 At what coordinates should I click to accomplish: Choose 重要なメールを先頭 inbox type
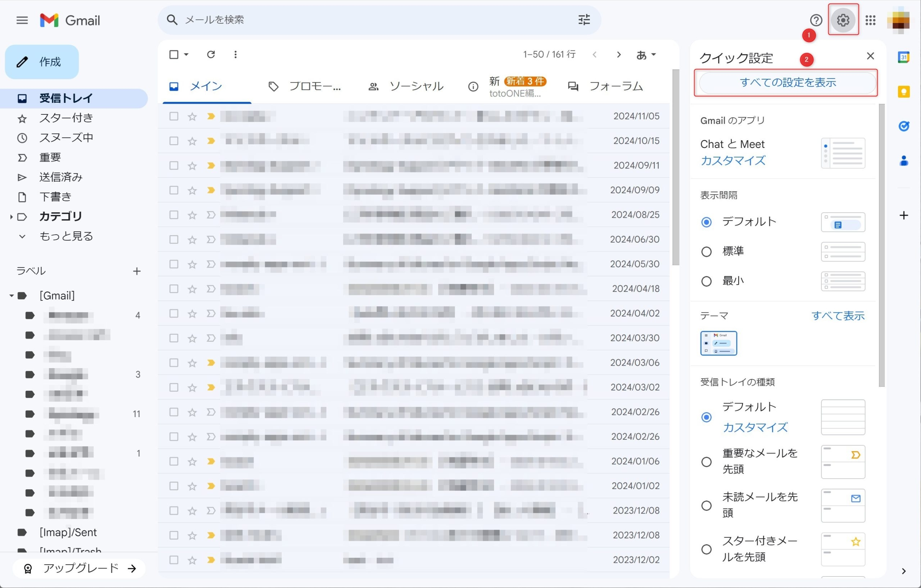(x=706, y=462)
